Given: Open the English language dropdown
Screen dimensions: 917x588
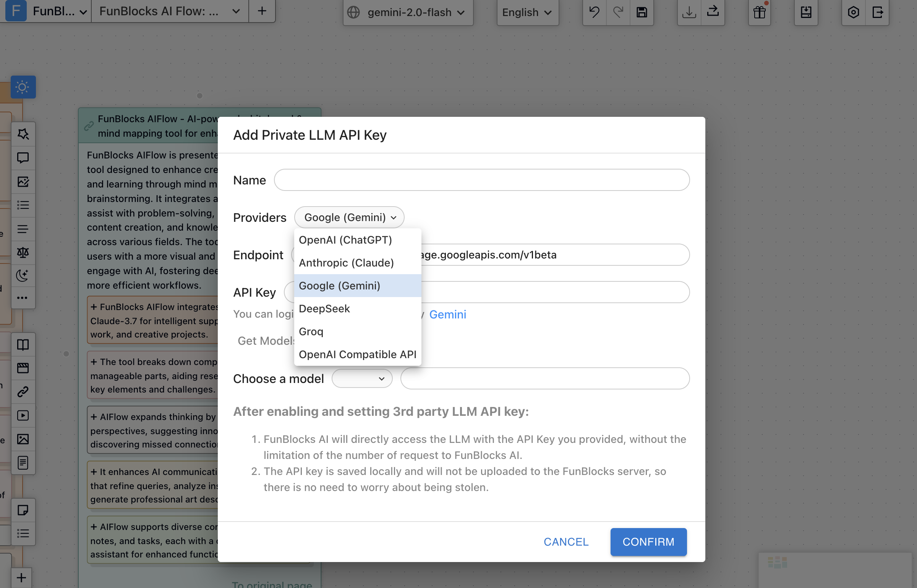Looking at the screenshot, I should tap(527, 13).
